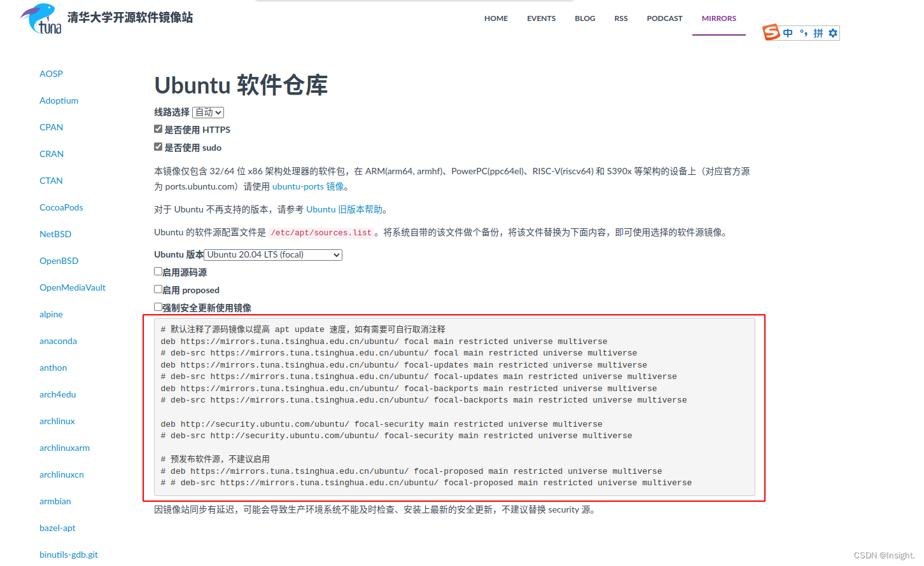Toggle the punctuation mode icon on IME bar
Viewport: 924px width, 566px height.
(804, 33)
